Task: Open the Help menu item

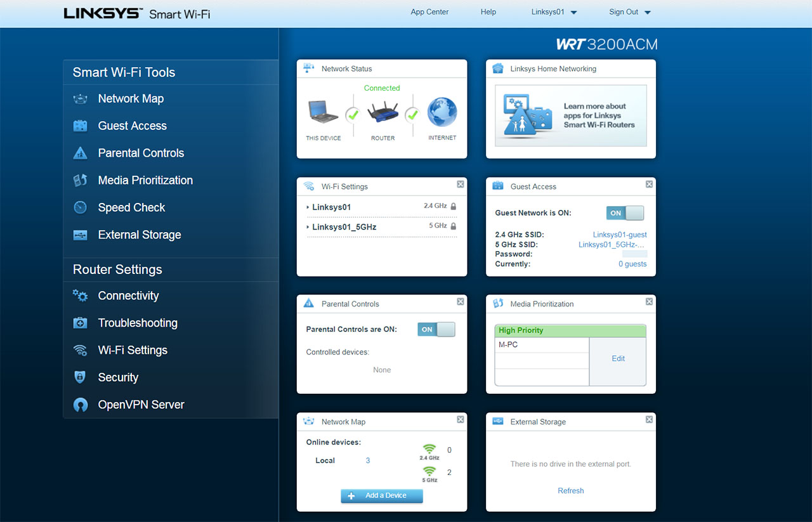Action: 488,12
